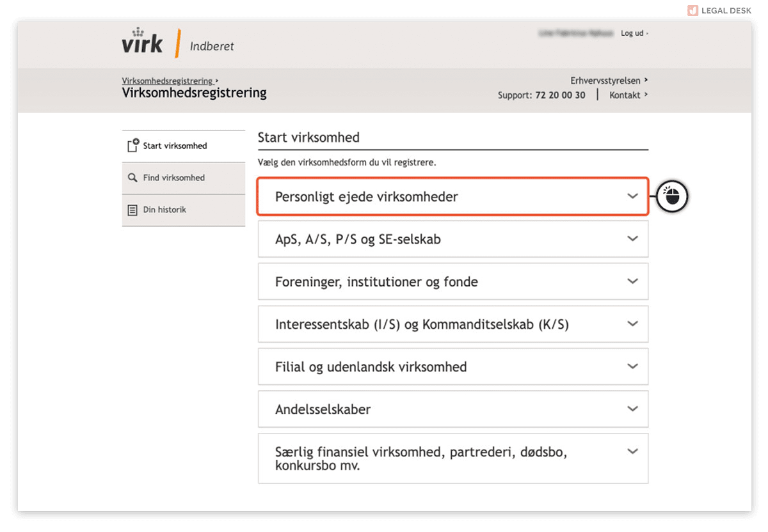Screen dimensions: 768x532
Task: Expand Særlig finansiel virksomhed section
Action: click(453, 458)
